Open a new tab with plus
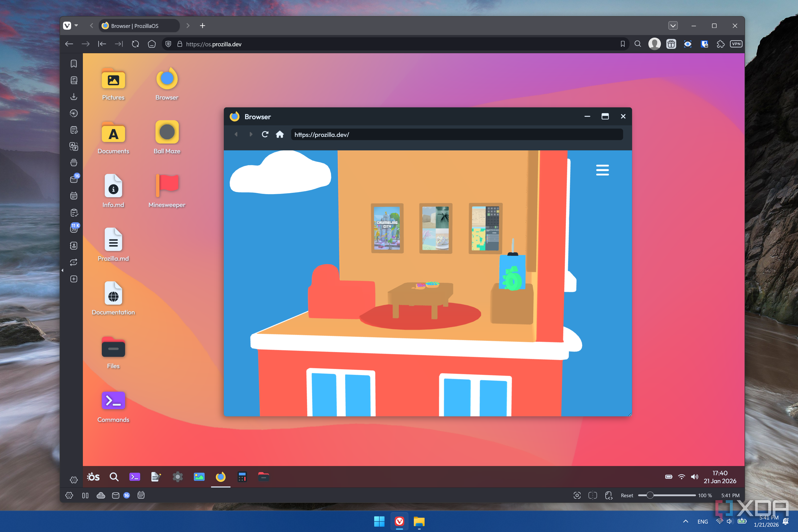The width and height of the screenshot is (798, 532). (x=203, y=26)
